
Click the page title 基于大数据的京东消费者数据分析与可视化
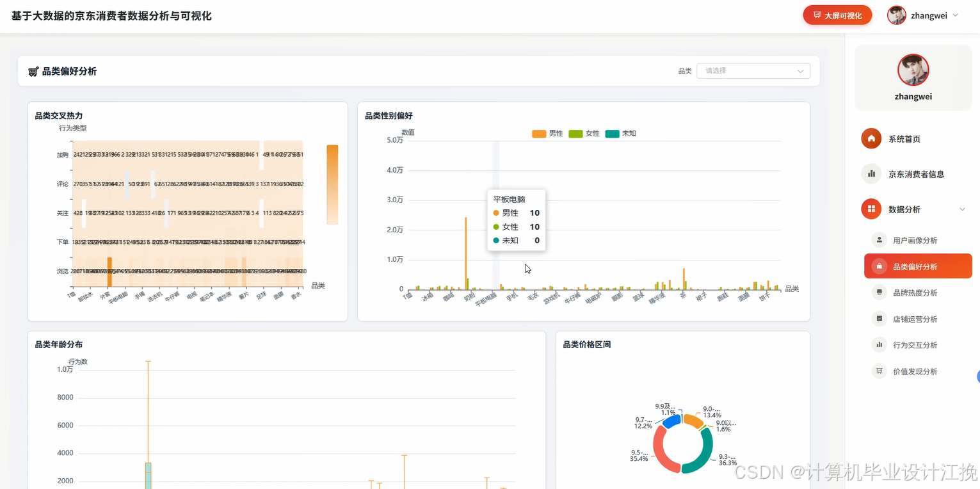click(x=111, y=16)
